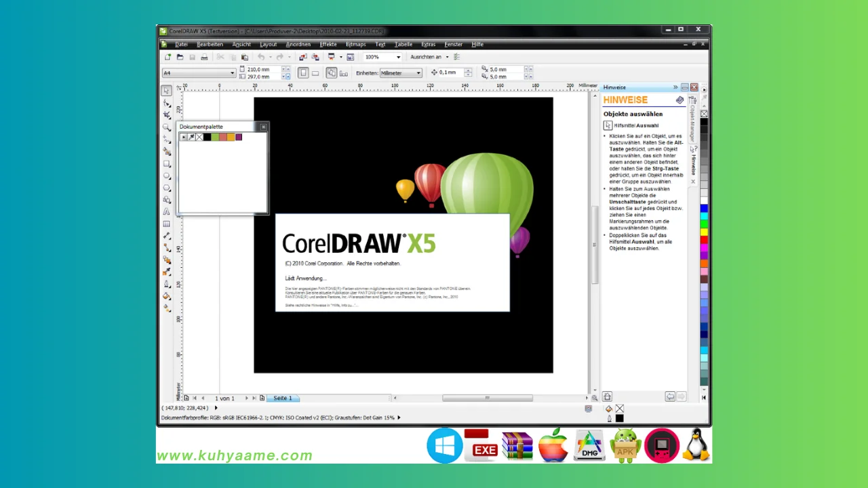Expand the Ausrichten an dropdown
Screen dimensions: 868x488
tap(446, 57)
